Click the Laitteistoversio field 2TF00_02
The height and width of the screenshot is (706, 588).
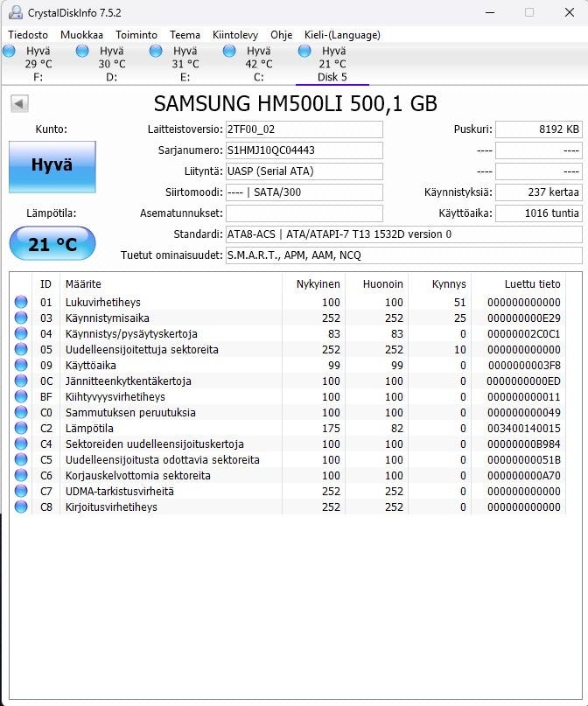click(304, 129)
